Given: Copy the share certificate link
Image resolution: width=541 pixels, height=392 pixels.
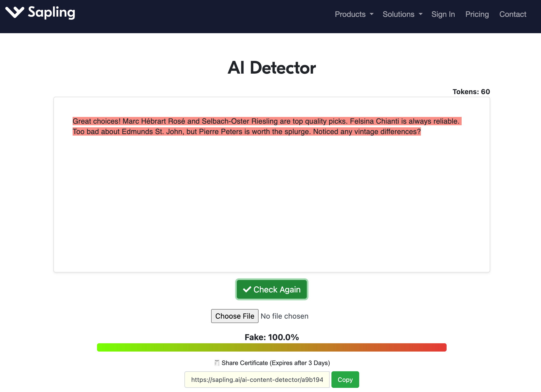Looking at the screenshot, I should pos(345,380).
